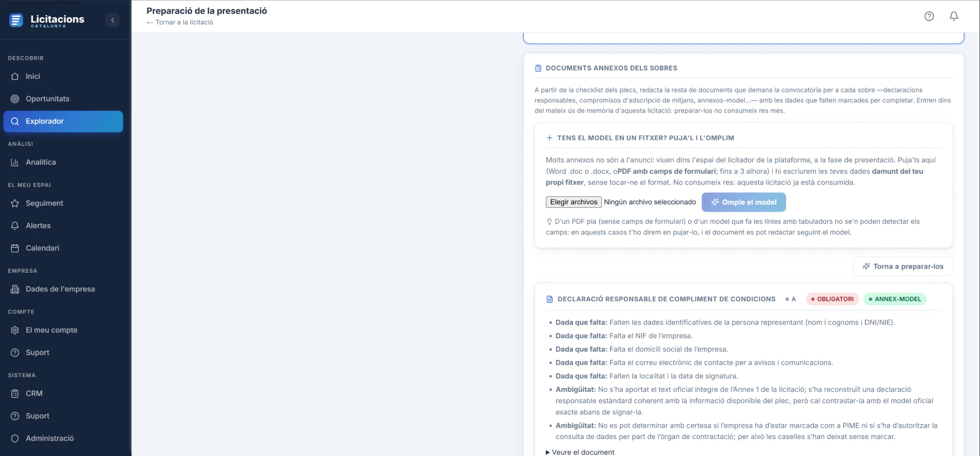Click the Documents annexos clipboard icon
The width and height of the screenshot is (980, 456).
pyautogui.click(x=538, y=68)
